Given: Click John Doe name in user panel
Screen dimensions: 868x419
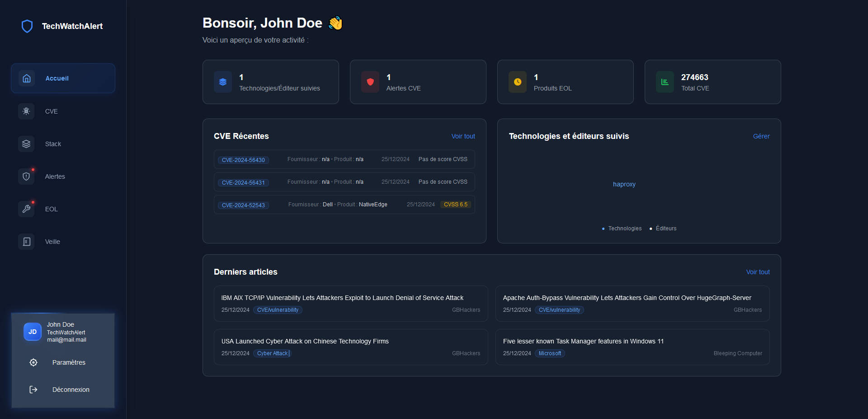Looking at the screenshot, I should pyautogui.click(x=61, y=324).
